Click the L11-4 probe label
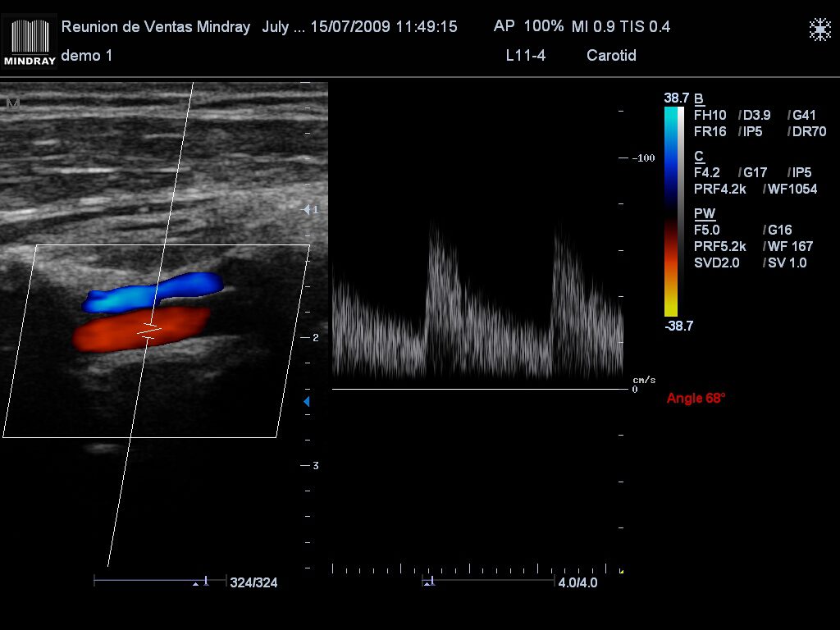The image size is (840, 630). point(526,56)
